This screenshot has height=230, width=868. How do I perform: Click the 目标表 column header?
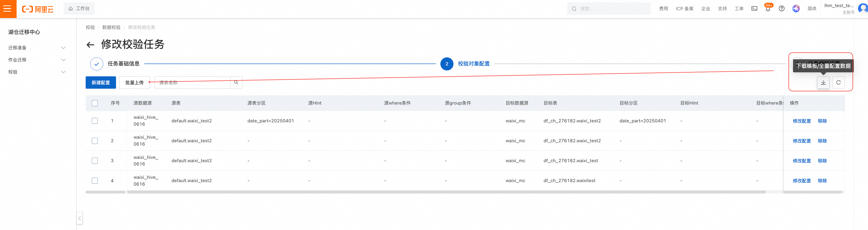tap(550, 103)
